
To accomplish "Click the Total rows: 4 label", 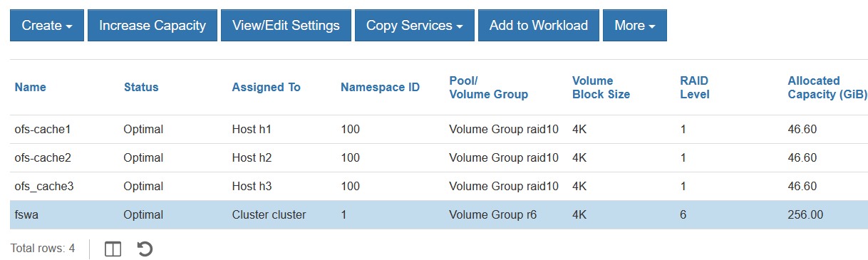I will pyautogui.click(x=43, y=249).
